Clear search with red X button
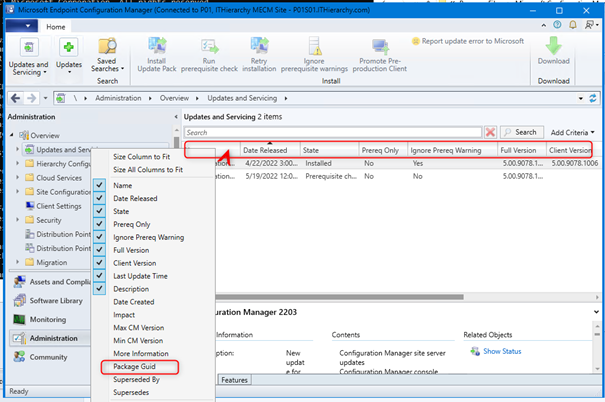Image resolution: width=605 pixels, height=402 pixels. point(490,132)
